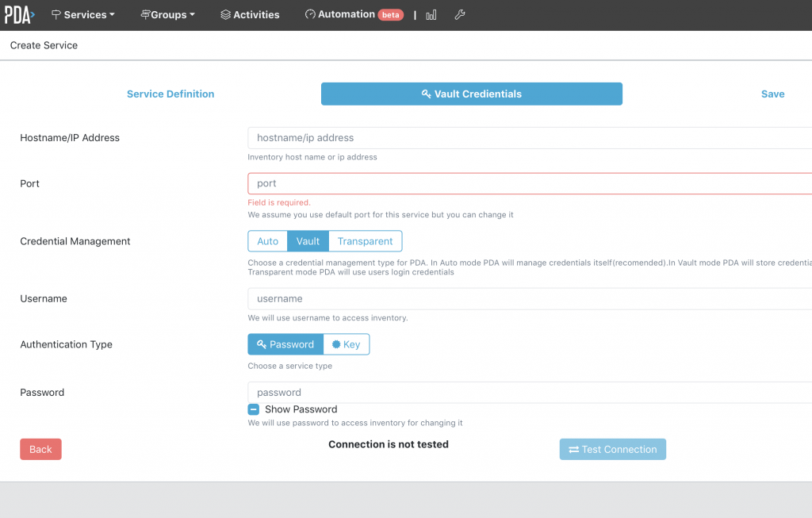Click the 'Credential Management' label
The image size is (812, 518).
tap(75, 241)
